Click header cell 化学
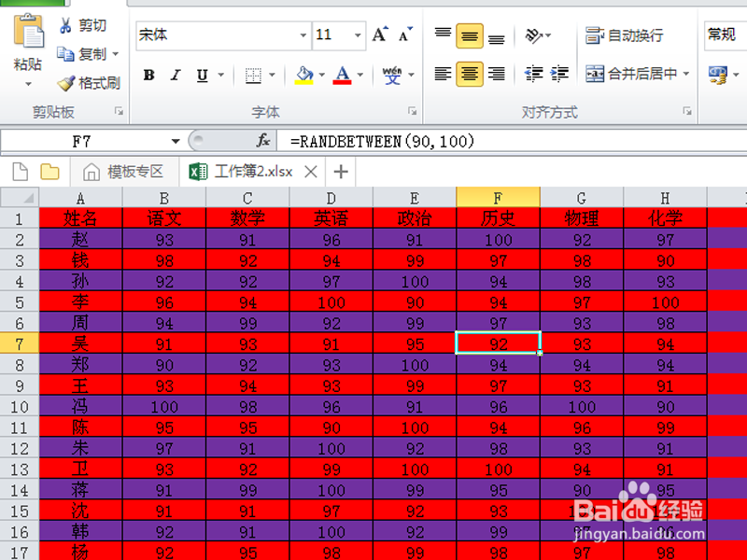The height and width of the screenshot is (560, 747). 666,218
